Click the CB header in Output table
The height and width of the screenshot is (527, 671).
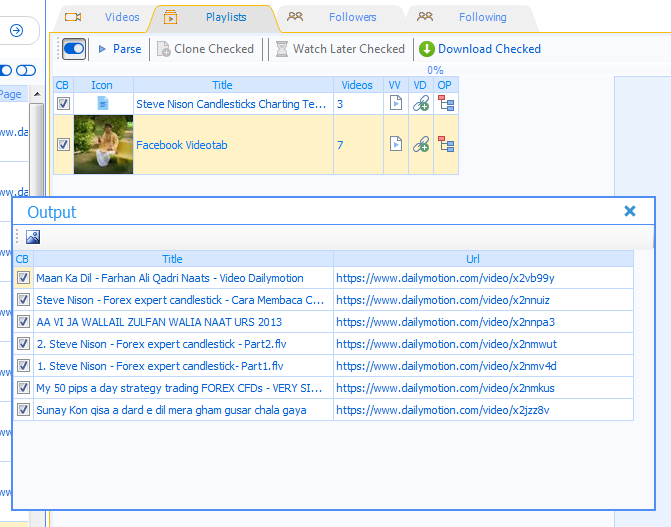[x=22, y=259]
